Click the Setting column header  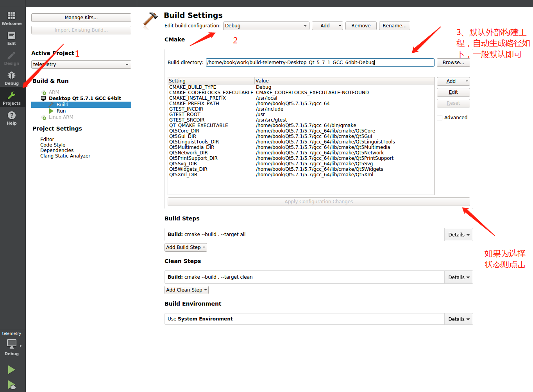(211, 81)
